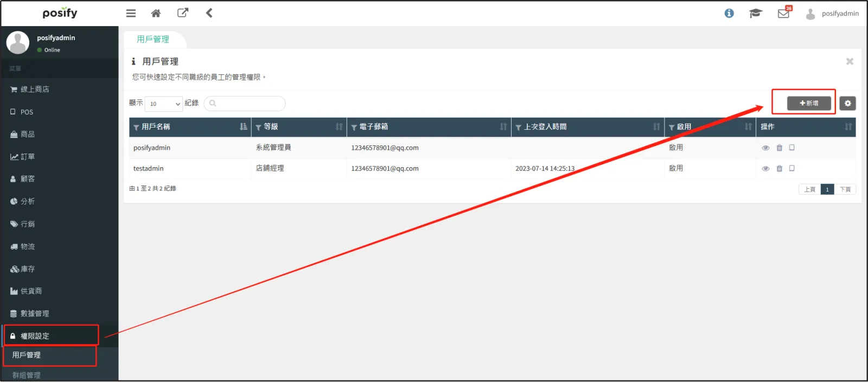Open 訂單 in sidebar
Image resolution: width=868 pixels, height=382 pixels.
click(x=60, y=157)
